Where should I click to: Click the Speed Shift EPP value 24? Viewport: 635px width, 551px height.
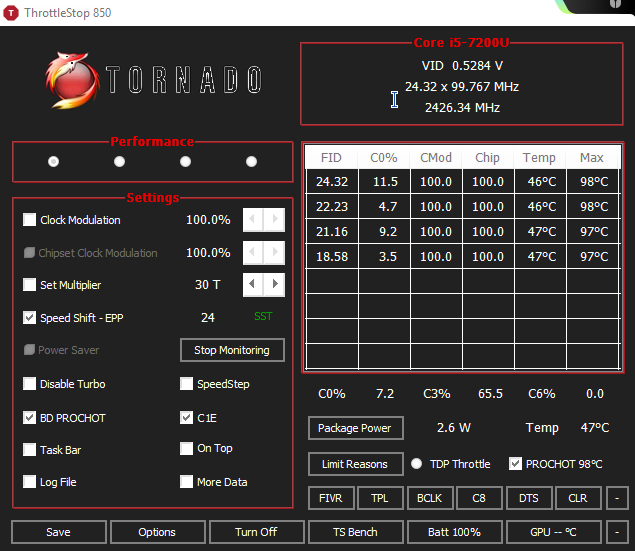coord(208,317)
